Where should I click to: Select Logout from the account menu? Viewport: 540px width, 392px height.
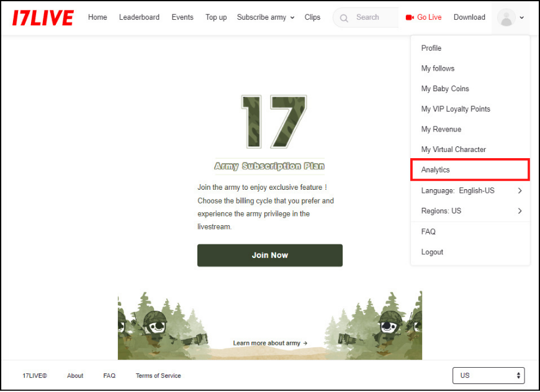pos(432,252)
